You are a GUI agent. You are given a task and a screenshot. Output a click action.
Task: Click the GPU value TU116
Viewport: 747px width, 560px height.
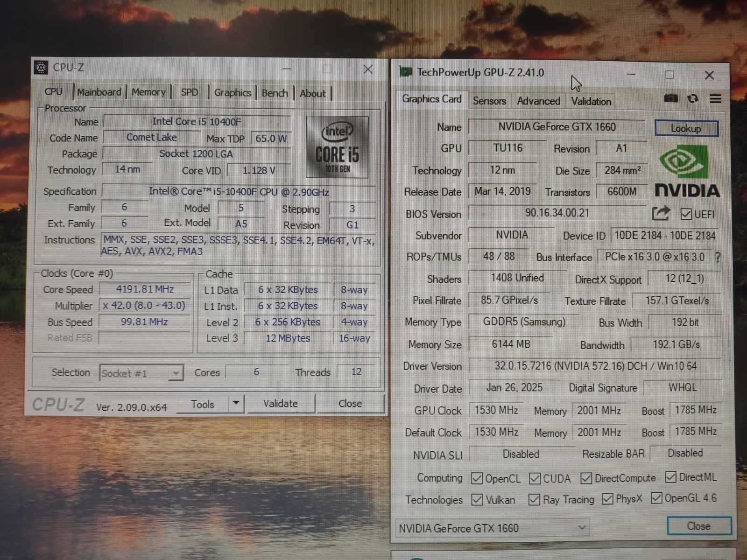pos(507,148)
